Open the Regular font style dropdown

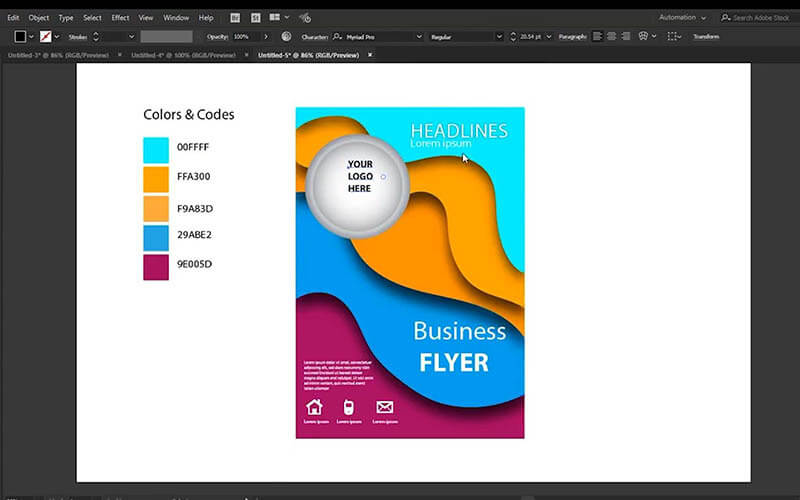[498, 36]
